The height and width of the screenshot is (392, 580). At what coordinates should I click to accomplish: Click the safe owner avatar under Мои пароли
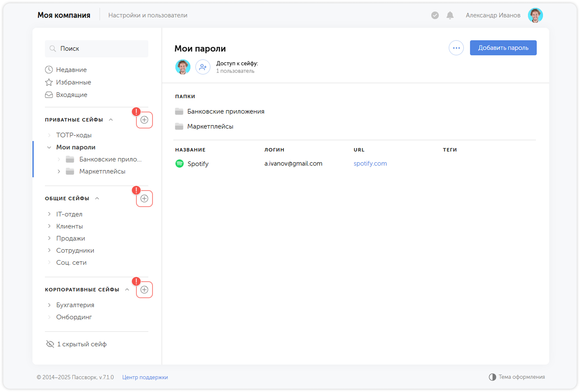(x=183, y=67)
